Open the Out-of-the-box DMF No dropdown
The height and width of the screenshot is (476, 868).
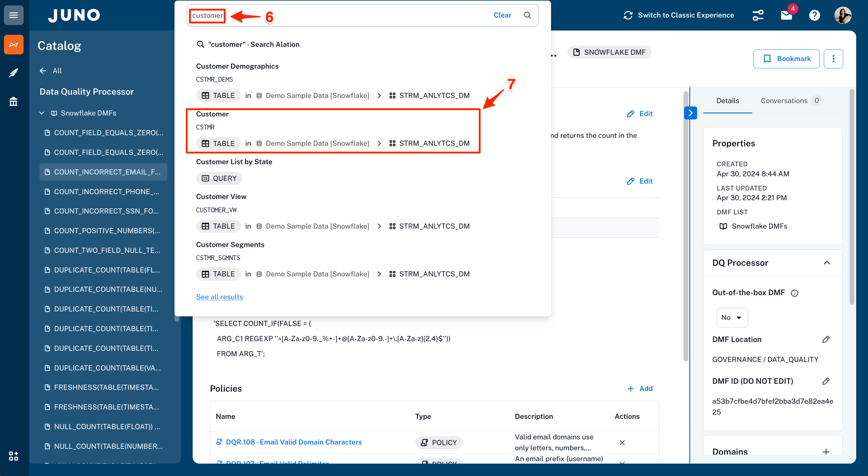pos(732,317)
